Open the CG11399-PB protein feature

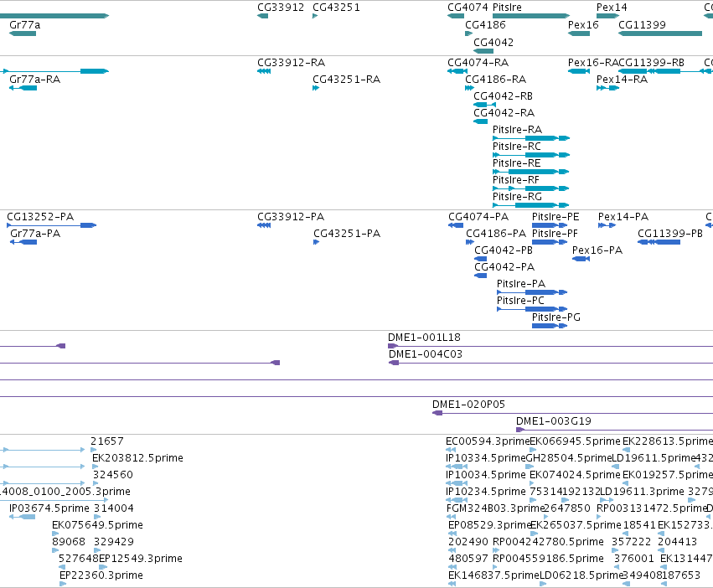(659, 242)
